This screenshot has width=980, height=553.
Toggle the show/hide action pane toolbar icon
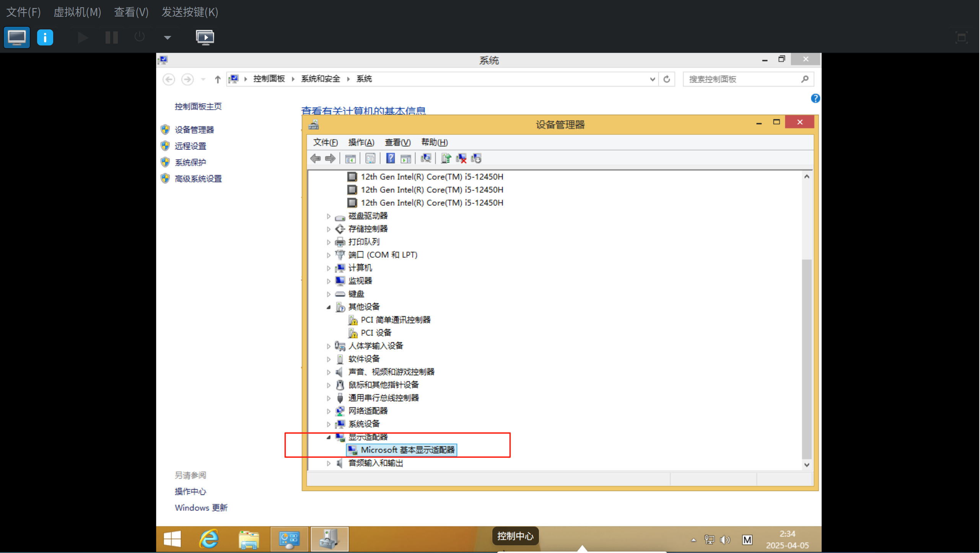tap(406, 158)
